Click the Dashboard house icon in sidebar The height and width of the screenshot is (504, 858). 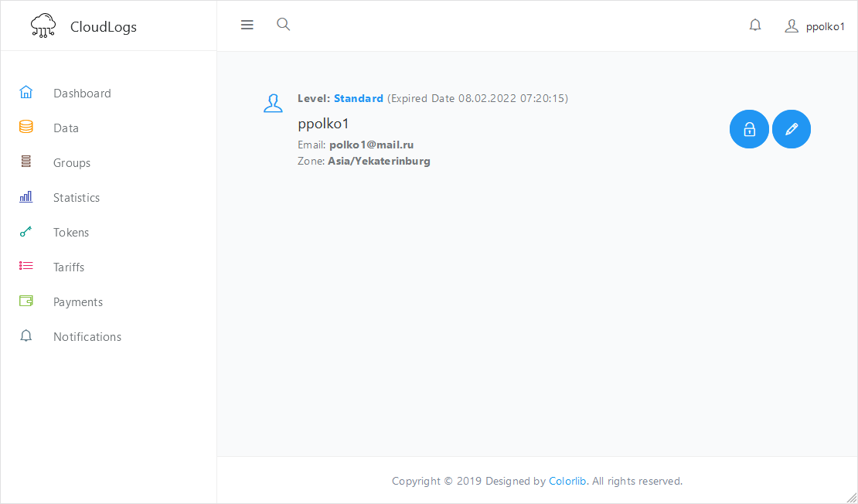(x=26, y=93)
